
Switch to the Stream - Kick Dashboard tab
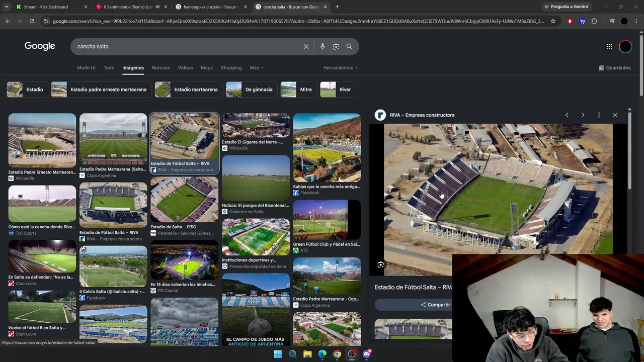click(x=51, y=7)
